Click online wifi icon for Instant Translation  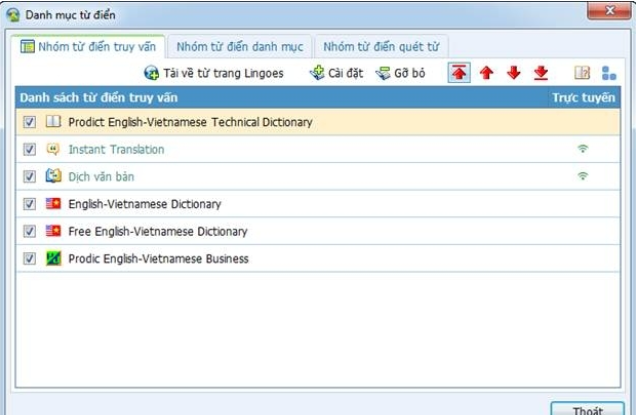(x=582, y=149)
